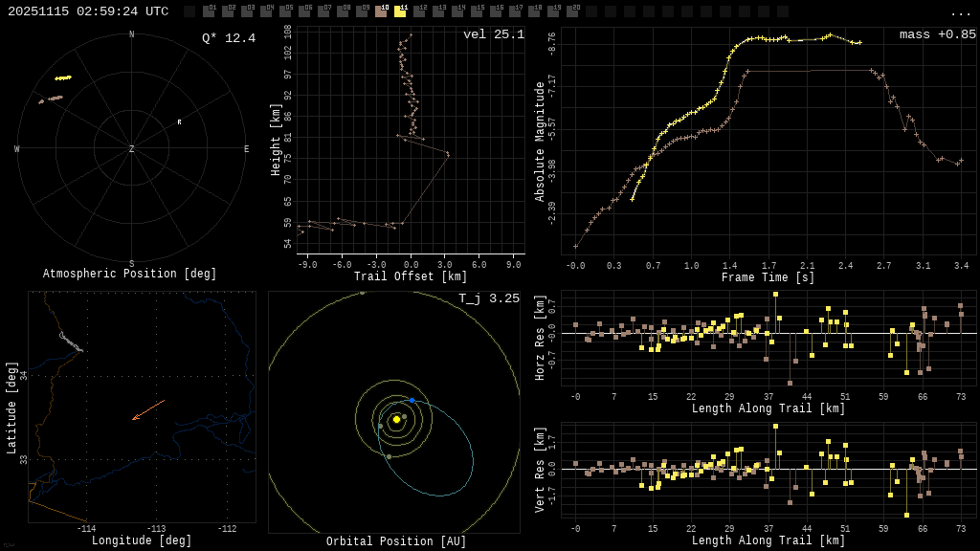Select station slot 17

pos(515,11)
